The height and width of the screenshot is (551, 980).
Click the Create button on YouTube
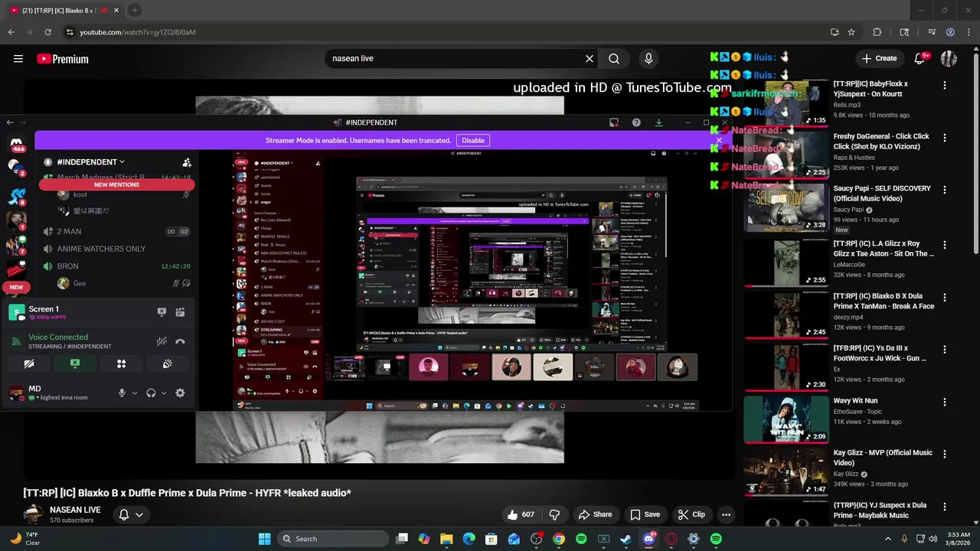879,59
